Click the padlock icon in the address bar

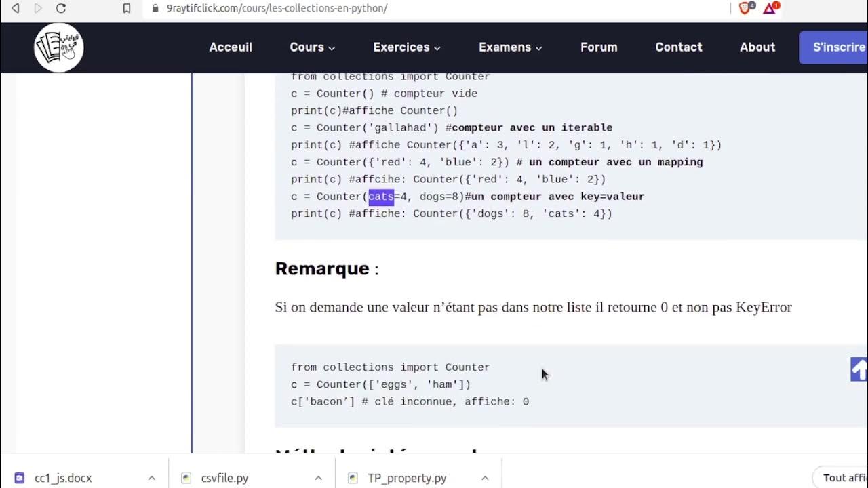(x=155, y=8)
